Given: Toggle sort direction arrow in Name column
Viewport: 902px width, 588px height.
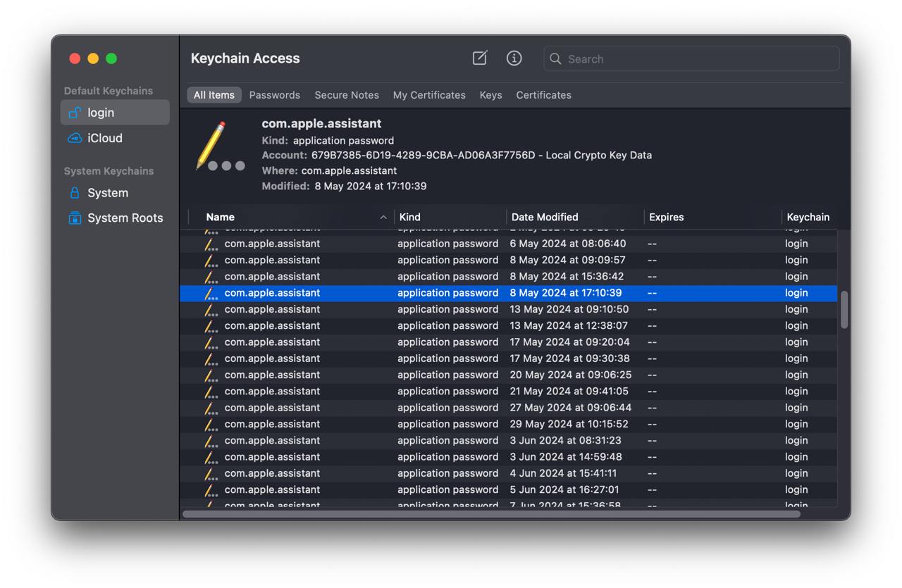Looking at the screenshot, I should click(x=383, y=217).
